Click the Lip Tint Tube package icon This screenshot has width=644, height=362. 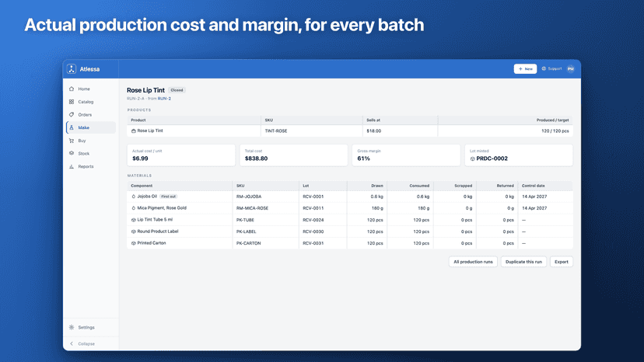tap(134, 220)
